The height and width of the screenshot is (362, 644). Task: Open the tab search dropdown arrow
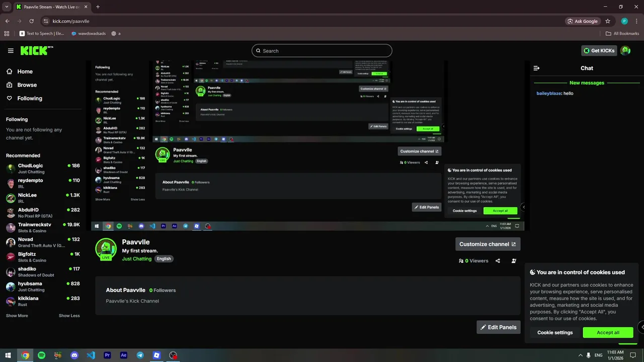coord(6,7)
